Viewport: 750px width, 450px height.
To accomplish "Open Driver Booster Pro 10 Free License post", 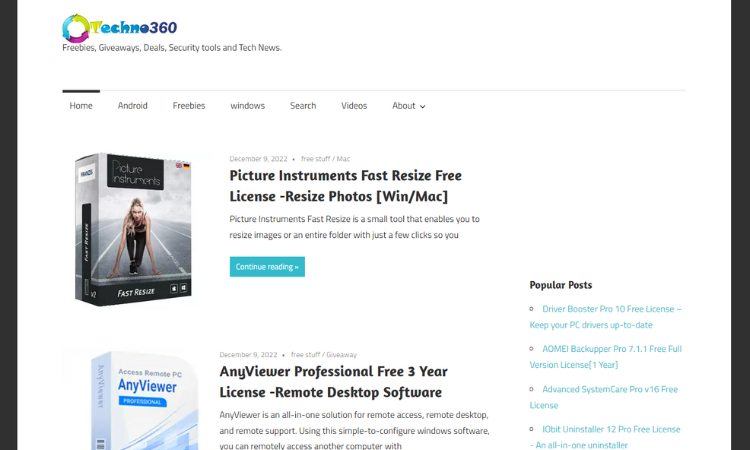I will pyautogui.click(x=606, y=317).
